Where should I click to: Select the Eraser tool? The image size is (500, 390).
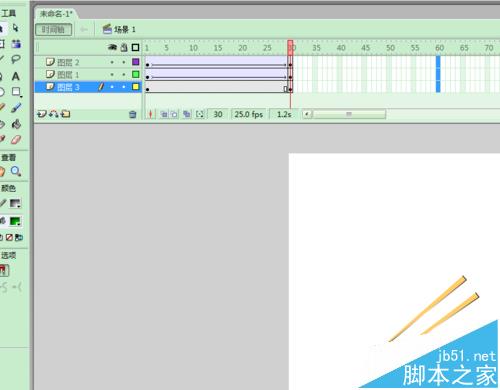coord(16,139)
